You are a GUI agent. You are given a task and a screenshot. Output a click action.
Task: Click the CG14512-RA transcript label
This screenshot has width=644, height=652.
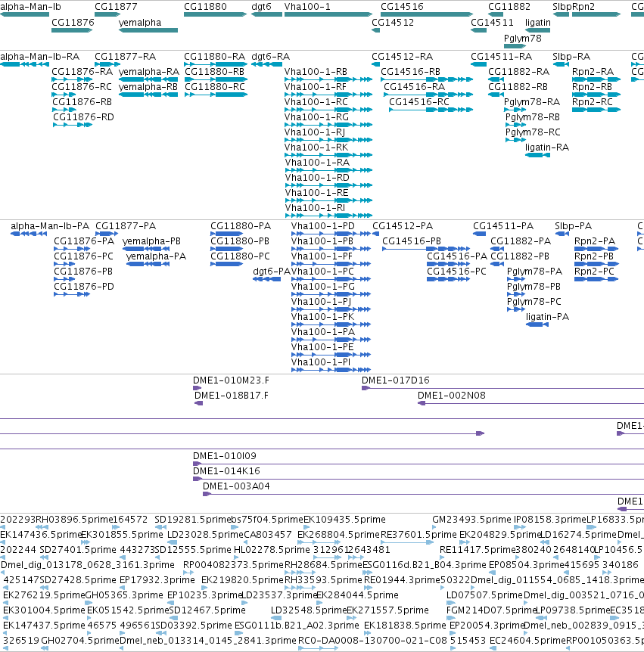403,57
